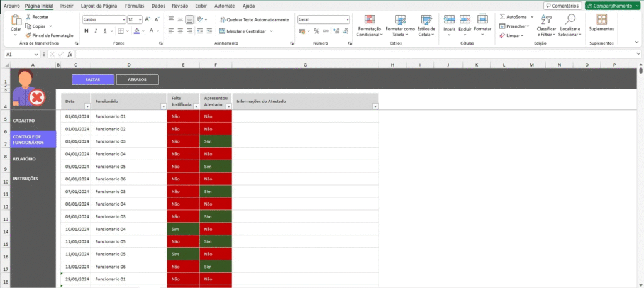Click the Recortar scissors icon
The height and width of the screenshot is (288, 644).
[x=28, y=17]
